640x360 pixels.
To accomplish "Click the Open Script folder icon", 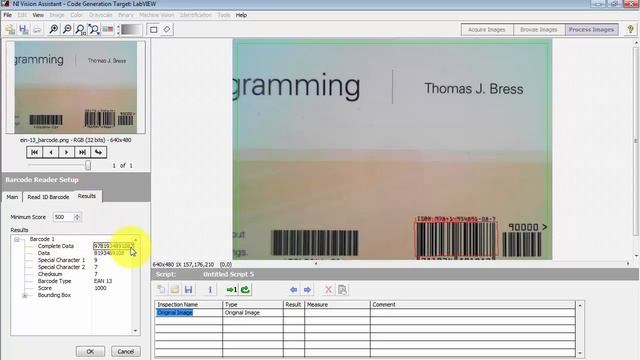I will coord(175,289).
